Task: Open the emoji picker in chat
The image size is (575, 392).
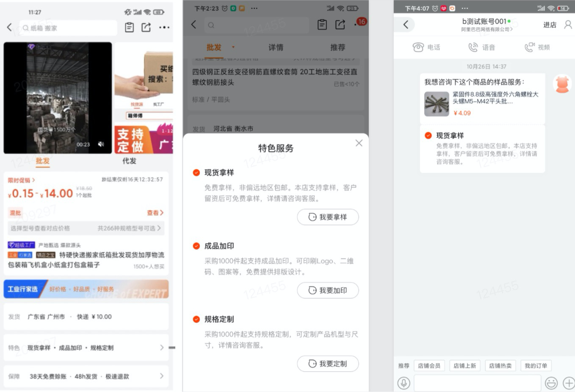Action: coord(551,383)
